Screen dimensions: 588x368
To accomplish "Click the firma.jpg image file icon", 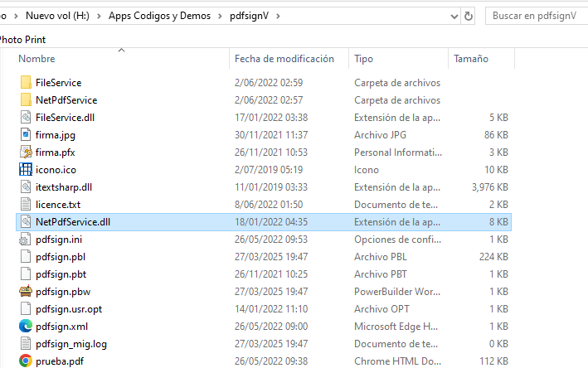I will [x=26, y=135].
